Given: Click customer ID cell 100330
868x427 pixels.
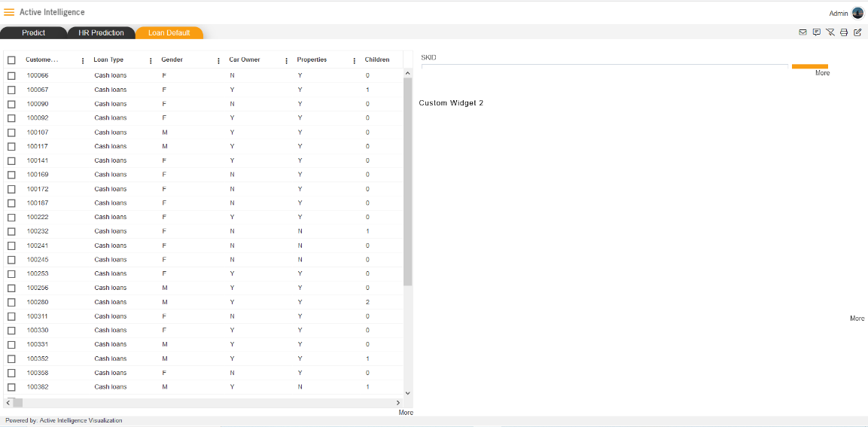Looking at the screenshot, I should coord(38,330).
